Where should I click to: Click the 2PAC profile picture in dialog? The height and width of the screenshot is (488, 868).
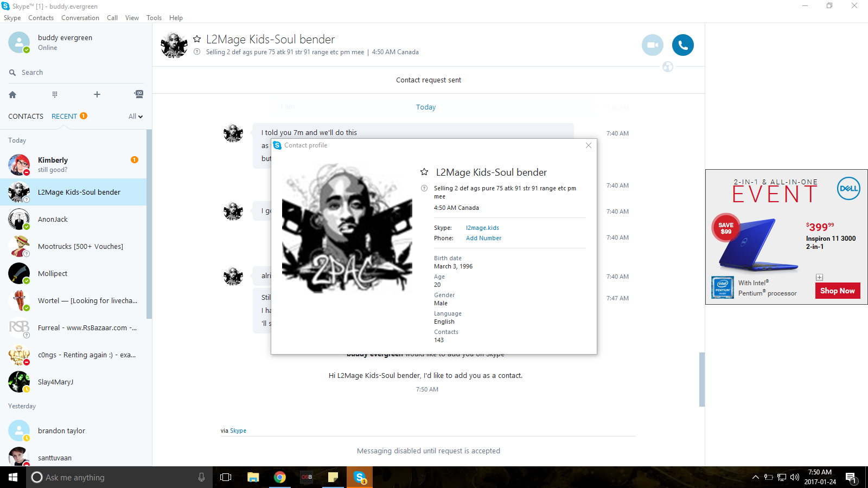click(x=347, y=228)
